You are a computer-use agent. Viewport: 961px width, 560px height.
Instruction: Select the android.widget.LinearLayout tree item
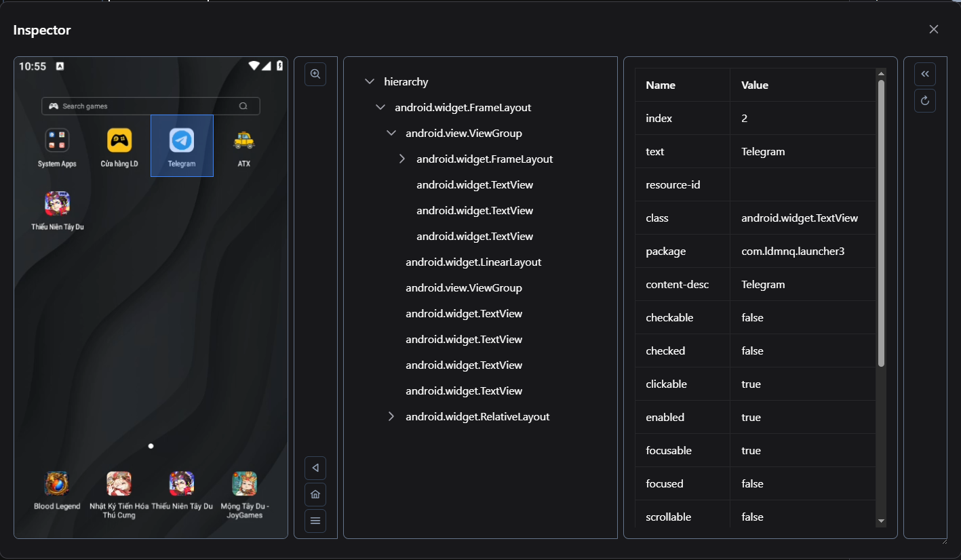pos(473,262)
